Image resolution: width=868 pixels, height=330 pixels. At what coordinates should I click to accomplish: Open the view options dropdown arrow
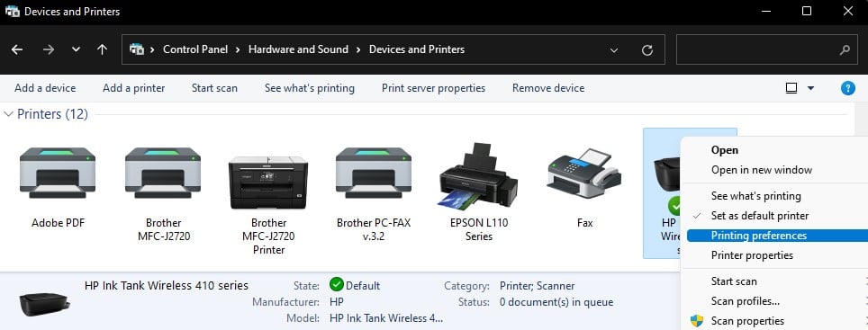pyautogui.click(x=811, y=88)
